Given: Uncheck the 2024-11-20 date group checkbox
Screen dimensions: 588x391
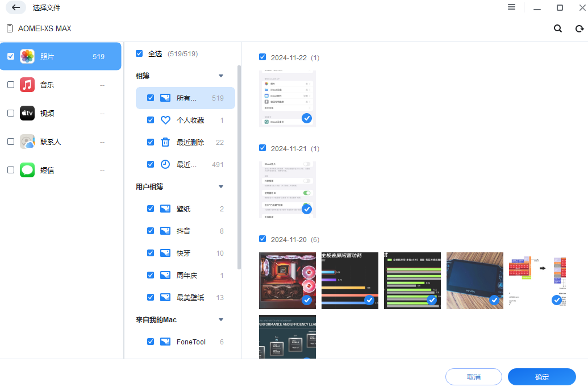Looking at the screenshot, I should click(x=262, y=239).
